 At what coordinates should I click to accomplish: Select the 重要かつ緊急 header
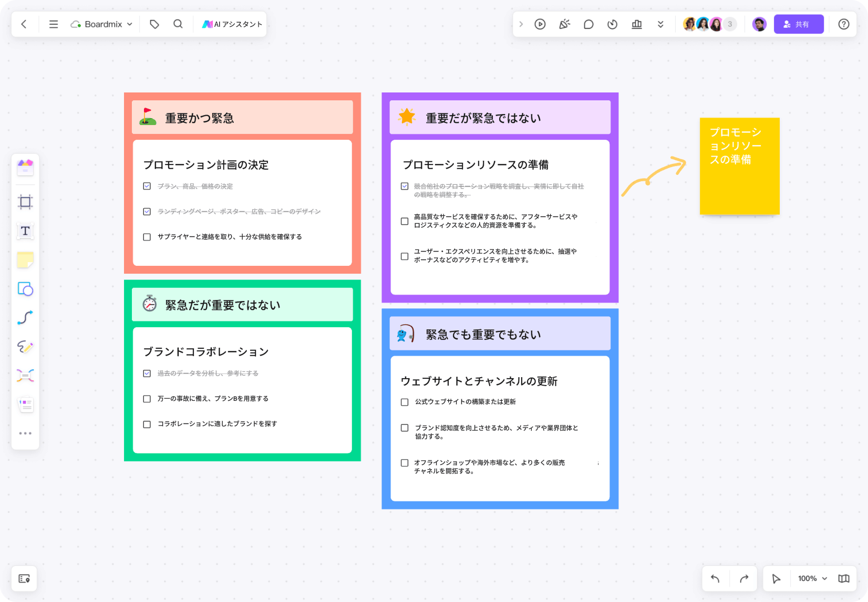click(242, 117)
